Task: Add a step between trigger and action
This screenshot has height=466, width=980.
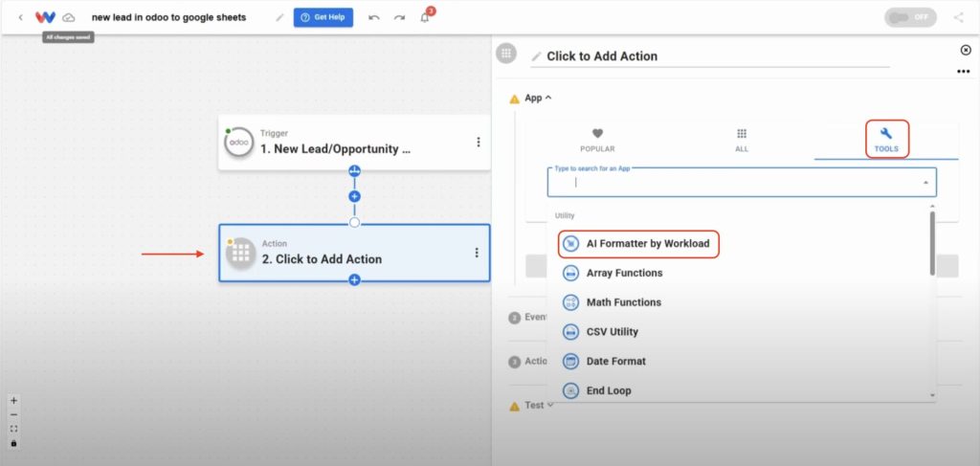Action: (x=354, y=196)
